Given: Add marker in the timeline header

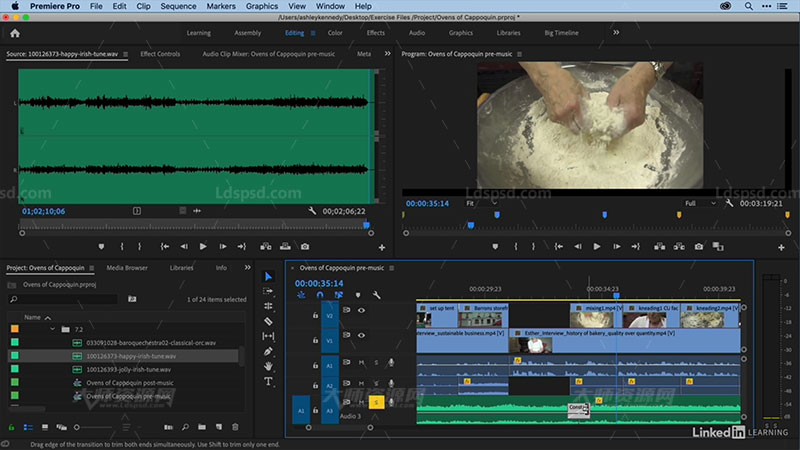Looking at the screenshot, I should (358, 295).
